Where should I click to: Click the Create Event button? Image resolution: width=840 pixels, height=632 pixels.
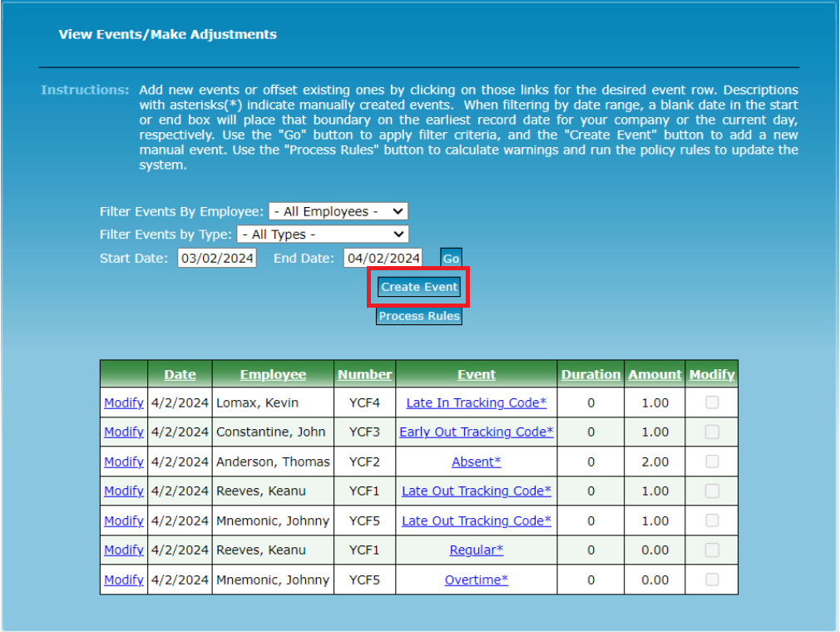point(419,287)
